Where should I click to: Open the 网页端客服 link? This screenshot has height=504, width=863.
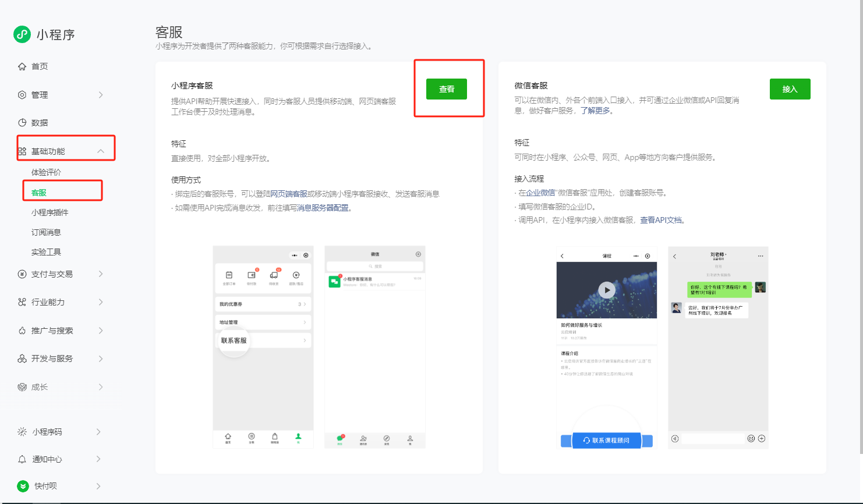[x=289, y=194]
